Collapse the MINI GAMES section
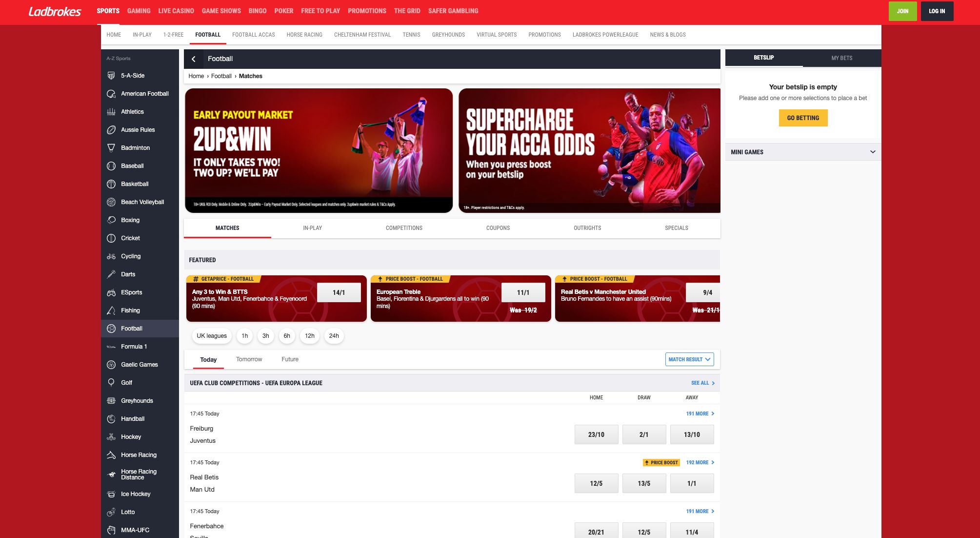Image resolution: width=980 pixels, height=538 pixels. tap(873, 152)
